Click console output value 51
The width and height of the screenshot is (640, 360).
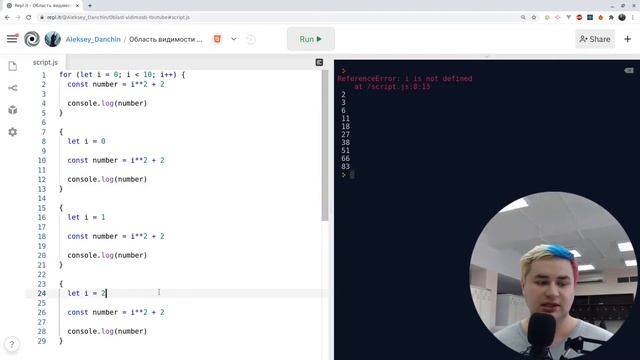pos(345,151)
